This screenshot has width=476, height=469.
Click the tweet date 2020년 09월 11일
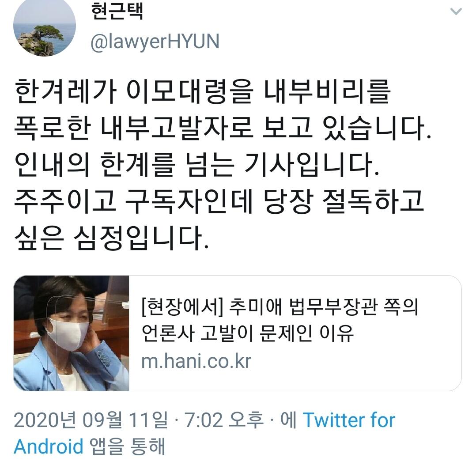[x=91, y=420]
